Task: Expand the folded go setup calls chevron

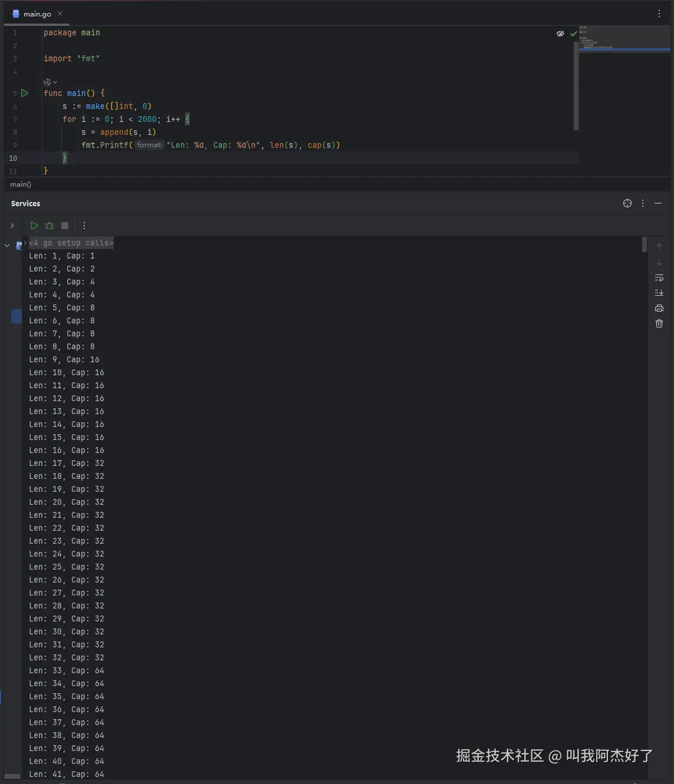Action: 25,243
